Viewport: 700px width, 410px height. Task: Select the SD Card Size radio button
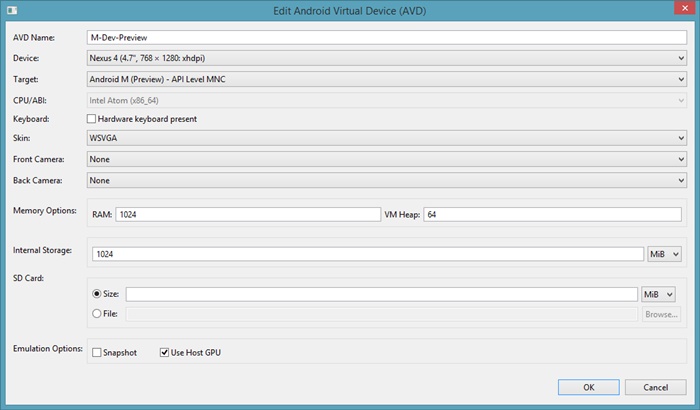[x=96, y=294]
